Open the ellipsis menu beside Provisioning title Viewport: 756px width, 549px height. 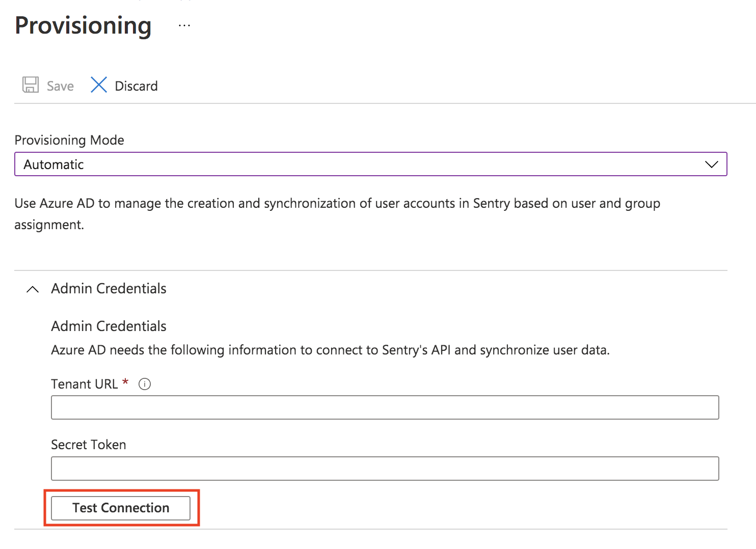[x=183, y=25]
